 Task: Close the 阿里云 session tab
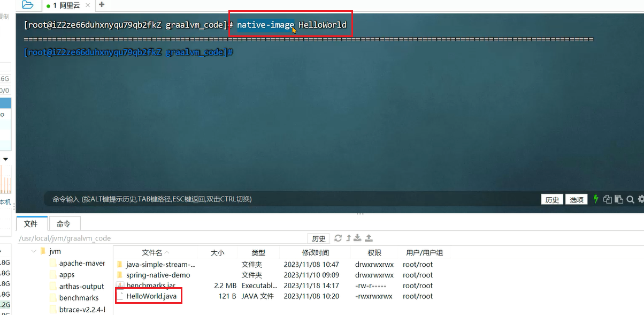pos(88,5)
